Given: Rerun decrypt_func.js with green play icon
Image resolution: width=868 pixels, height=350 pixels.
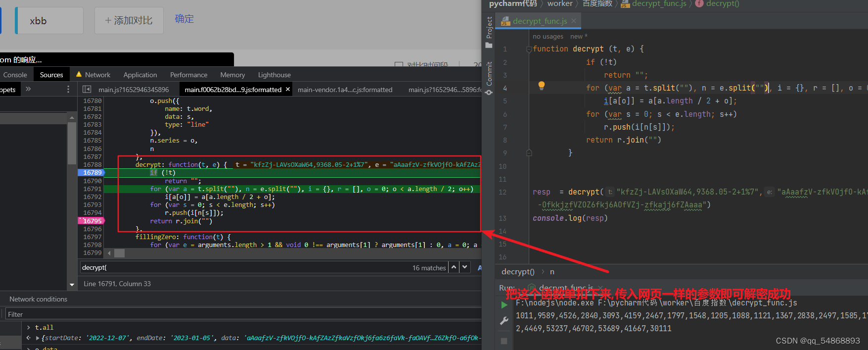Looking at the screenshot, I should tap(504, 304).
